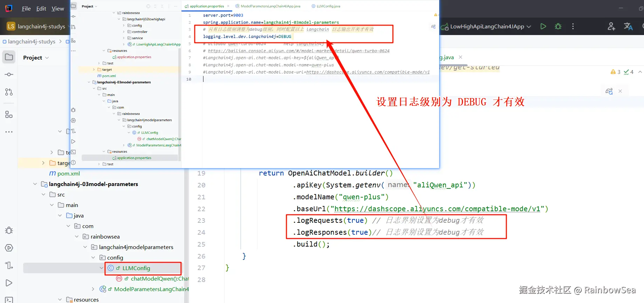Click the Translate icon in top toolbar
Viewport: 644px width, 303px height.
coord(628,26)
